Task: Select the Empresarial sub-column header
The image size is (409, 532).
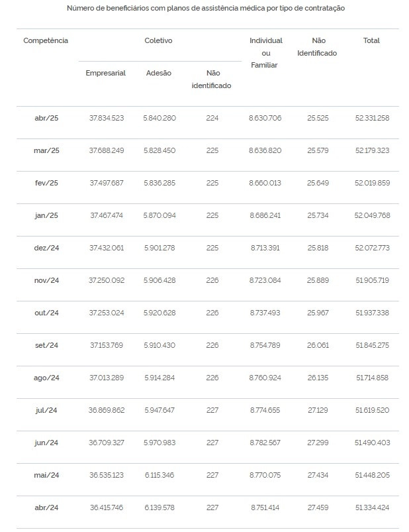Action: click(x=105, y=74)
